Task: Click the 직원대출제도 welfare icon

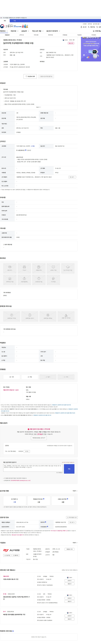Action: click(x=24, y=280)
